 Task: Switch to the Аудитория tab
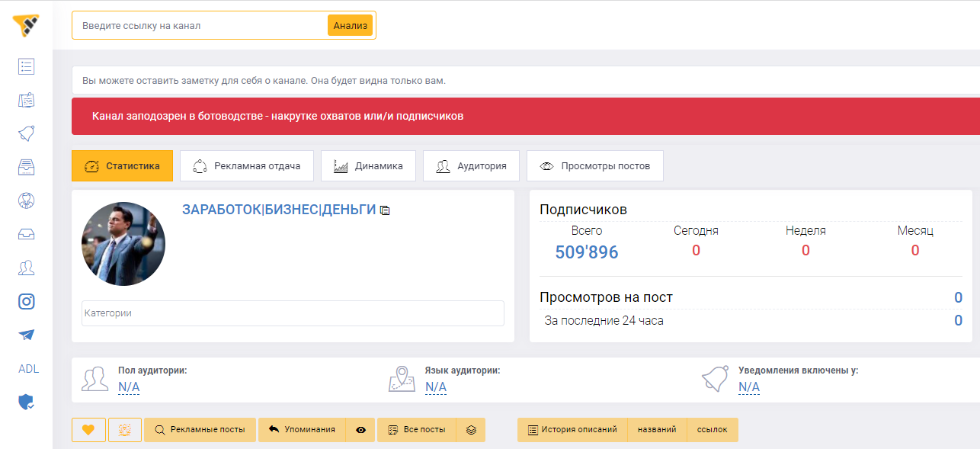[x=471, y=165]
